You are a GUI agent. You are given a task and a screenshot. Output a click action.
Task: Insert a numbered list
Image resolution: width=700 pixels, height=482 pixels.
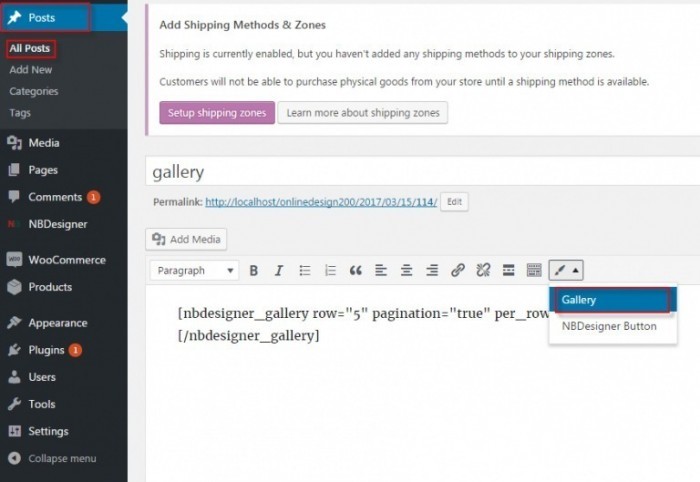(330, 270)
